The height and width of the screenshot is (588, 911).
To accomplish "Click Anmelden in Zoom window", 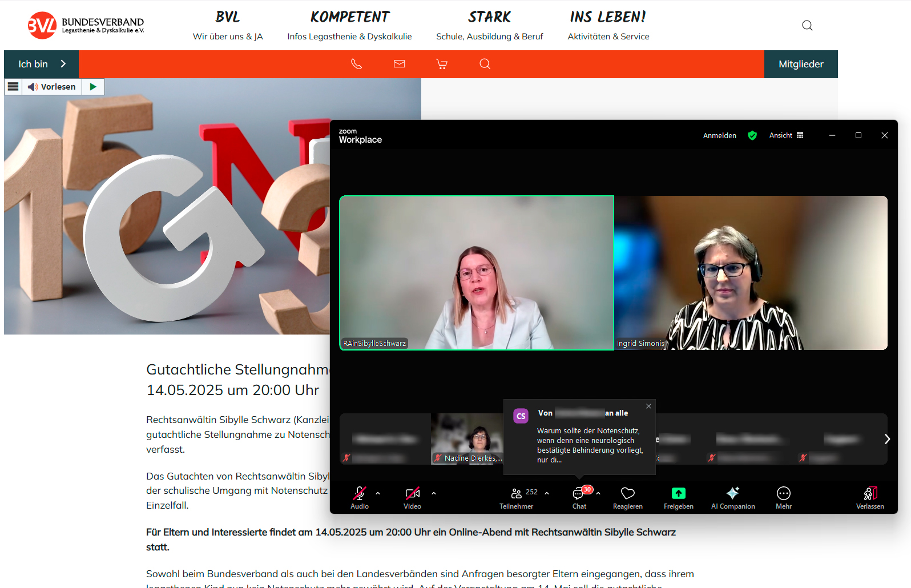I will [720, 135].
